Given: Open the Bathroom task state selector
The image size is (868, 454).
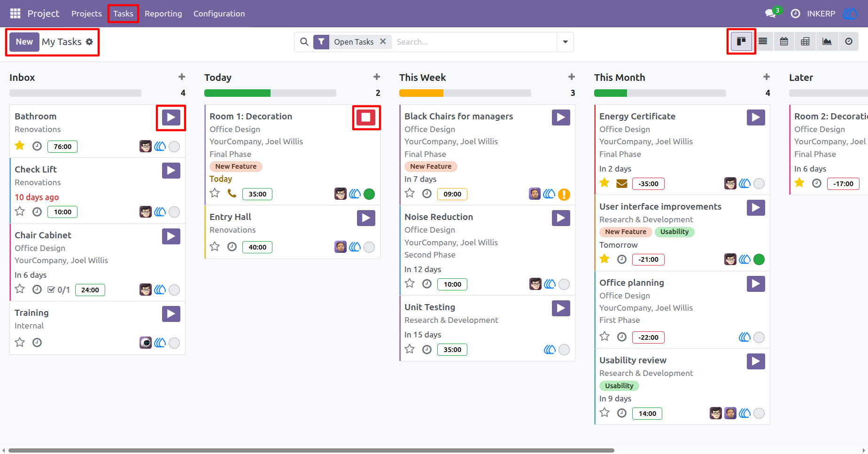Looking at the screenshot, I should [174, 147].
